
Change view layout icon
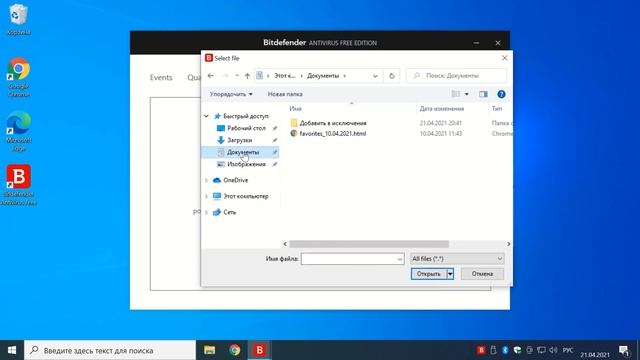pos(456,94)
